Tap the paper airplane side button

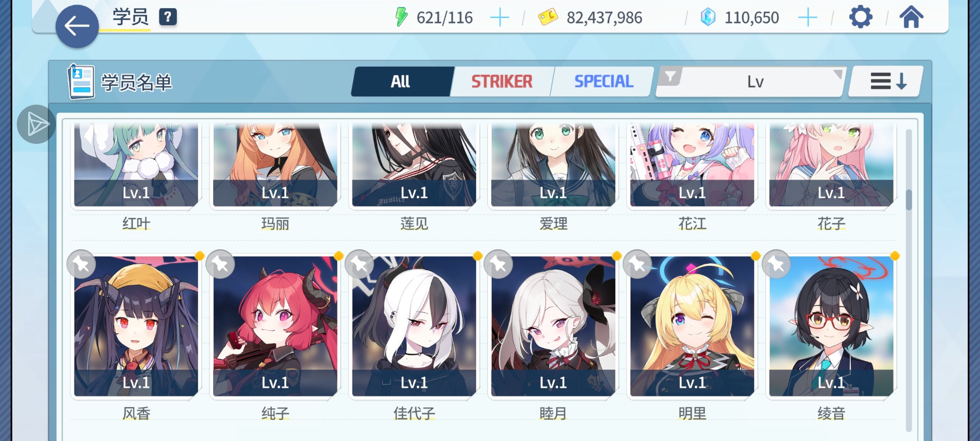tap(36, 124)
